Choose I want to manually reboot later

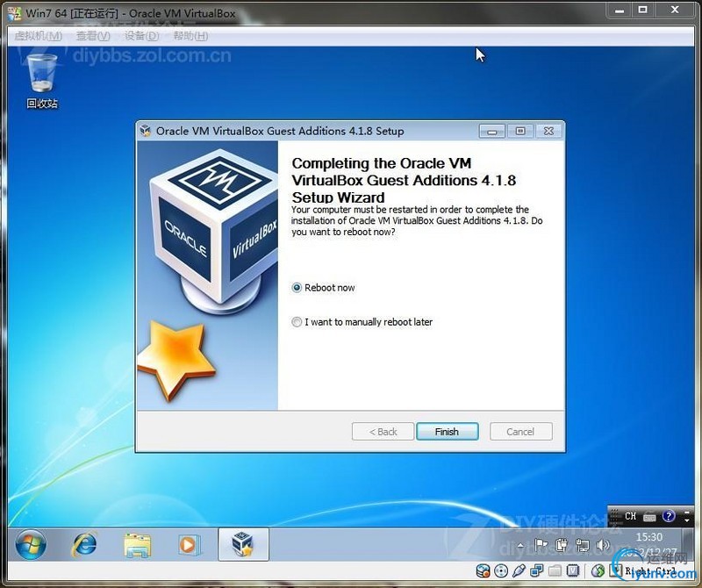(362, 322)
